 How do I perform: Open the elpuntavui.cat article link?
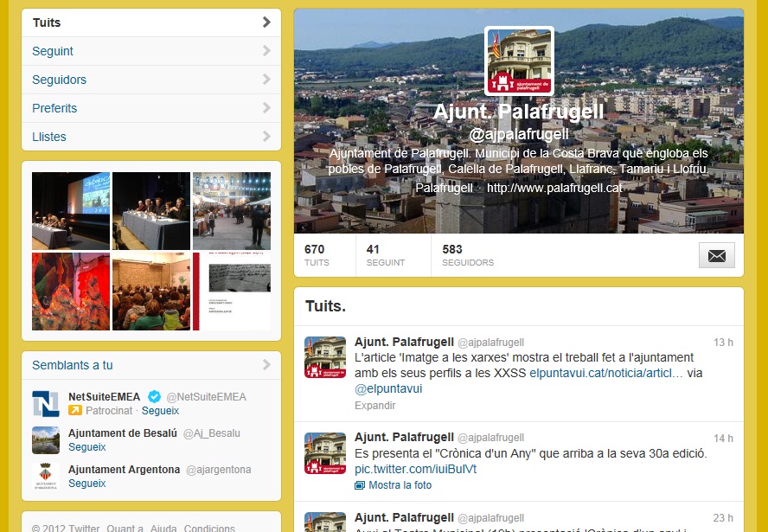pyautogui.click(x=606, y=374)
